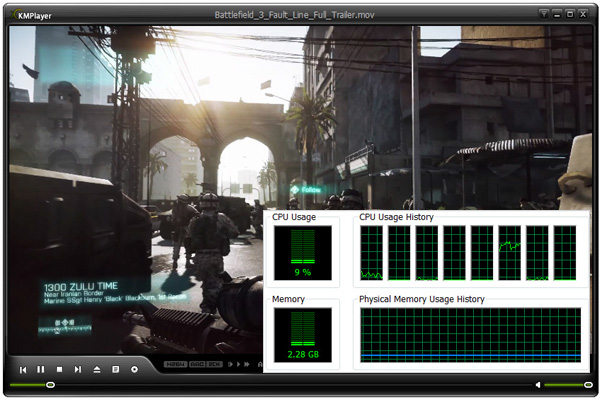600x400 pixels.
Task: Skip to the next track
Action: (x=78, y=369)
